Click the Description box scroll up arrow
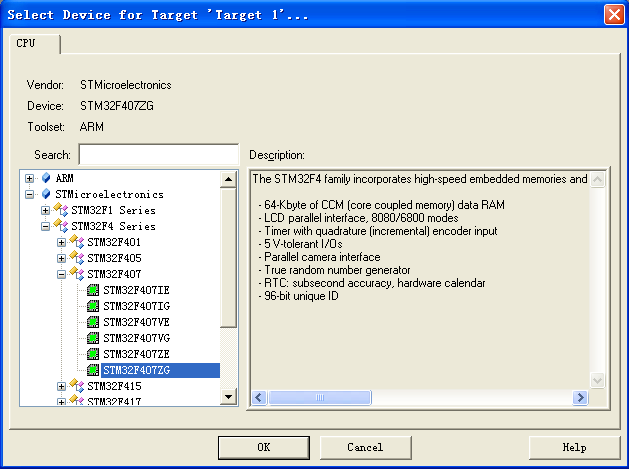The width and height of the screenshot is (629, 469). (x=597, y=179)
